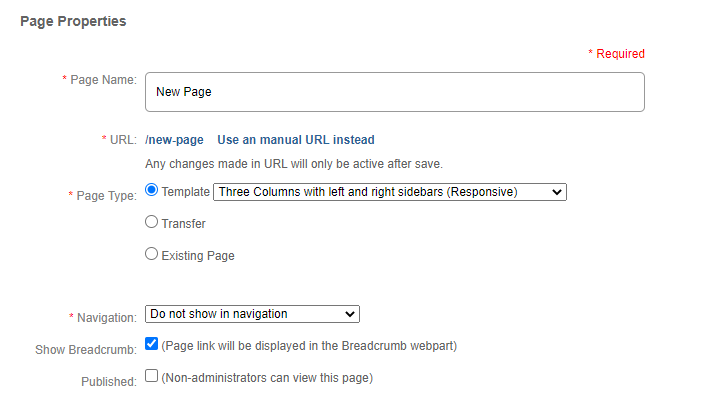
Task: Open the 'Do not show in navigation' dropdown
Action: [252, 314]
